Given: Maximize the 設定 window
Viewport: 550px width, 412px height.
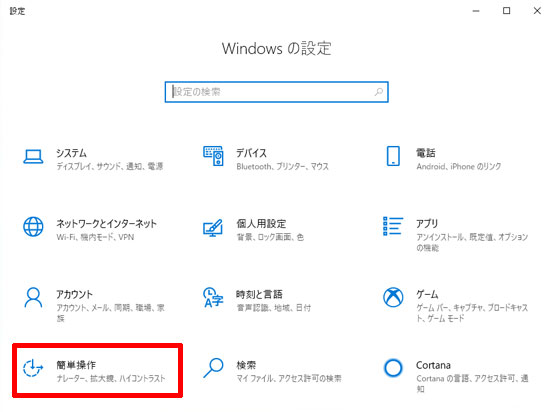Looking at the screenshot, I should tap(507, 11).
